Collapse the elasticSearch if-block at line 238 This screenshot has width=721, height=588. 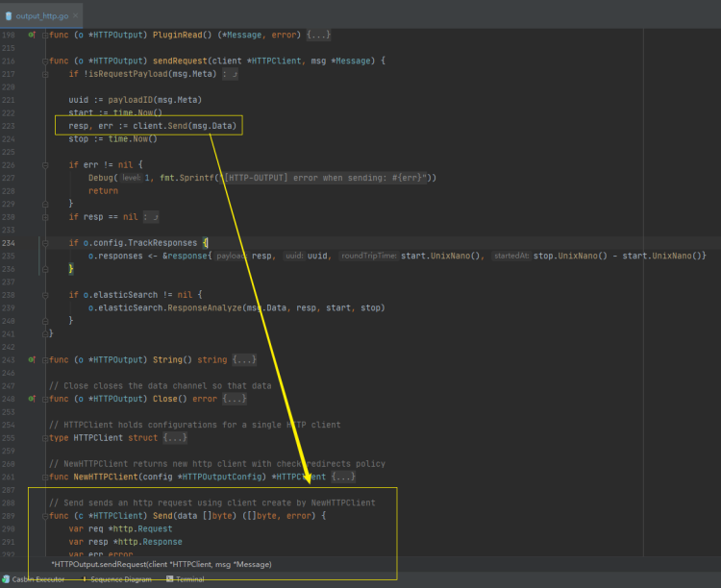tap(45, 295)
